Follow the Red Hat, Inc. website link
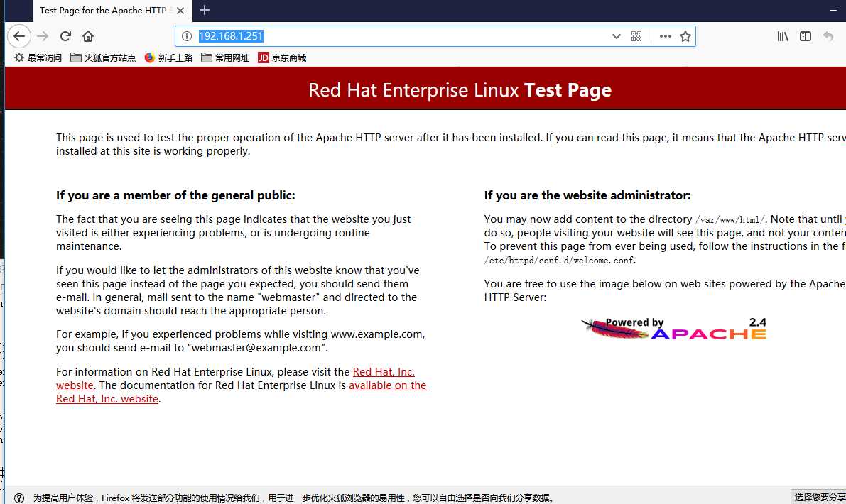The width and height of the screenshot is (846, 504). pos(384,372)
